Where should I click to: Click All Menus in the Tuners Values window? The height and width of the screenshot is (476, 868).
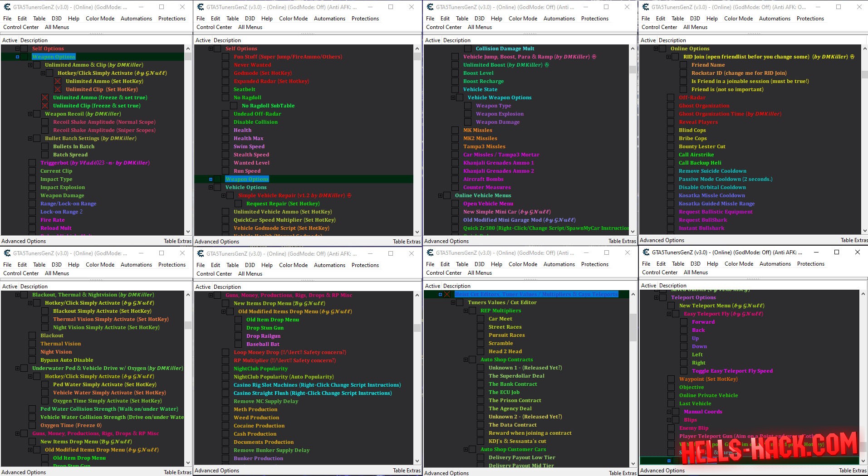coord(480,272)
